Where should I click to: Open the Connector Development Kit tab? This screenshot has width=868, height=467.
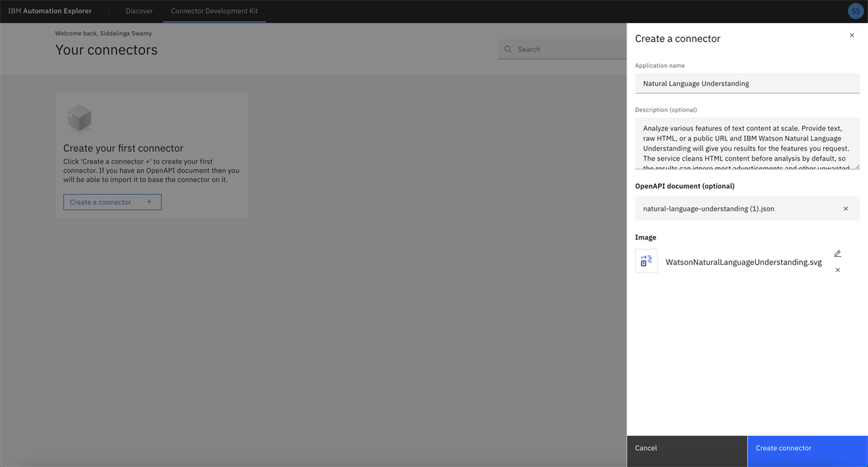coord(214,11)
